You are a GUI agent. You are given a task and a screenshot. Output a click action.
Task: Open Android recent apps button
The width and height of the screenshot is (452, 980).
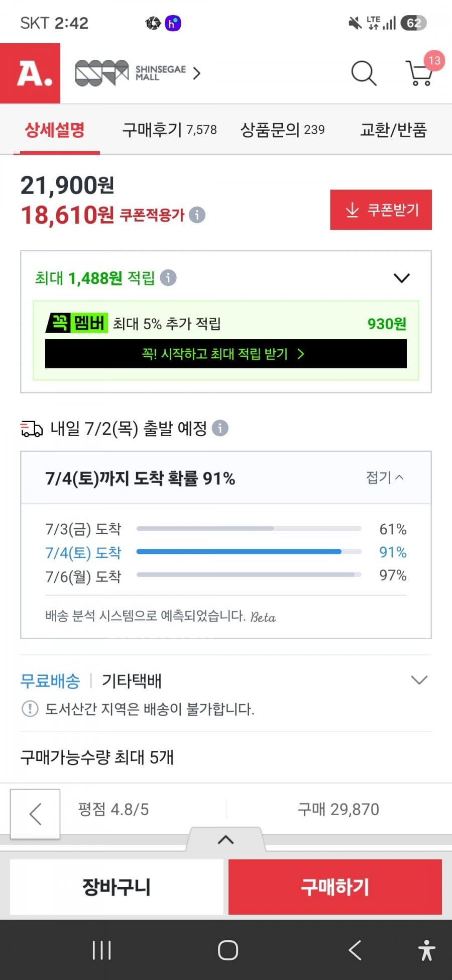(x=101, y=950)
